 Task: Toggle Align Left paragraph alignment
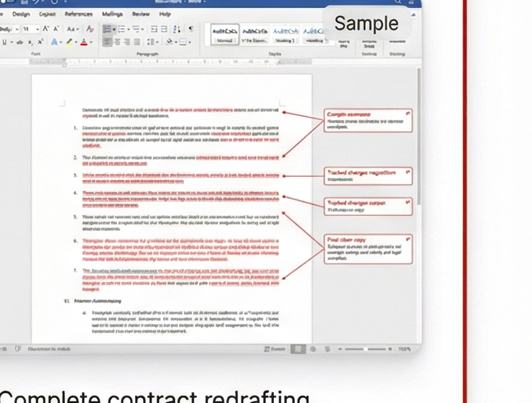(x=107, y=42)
